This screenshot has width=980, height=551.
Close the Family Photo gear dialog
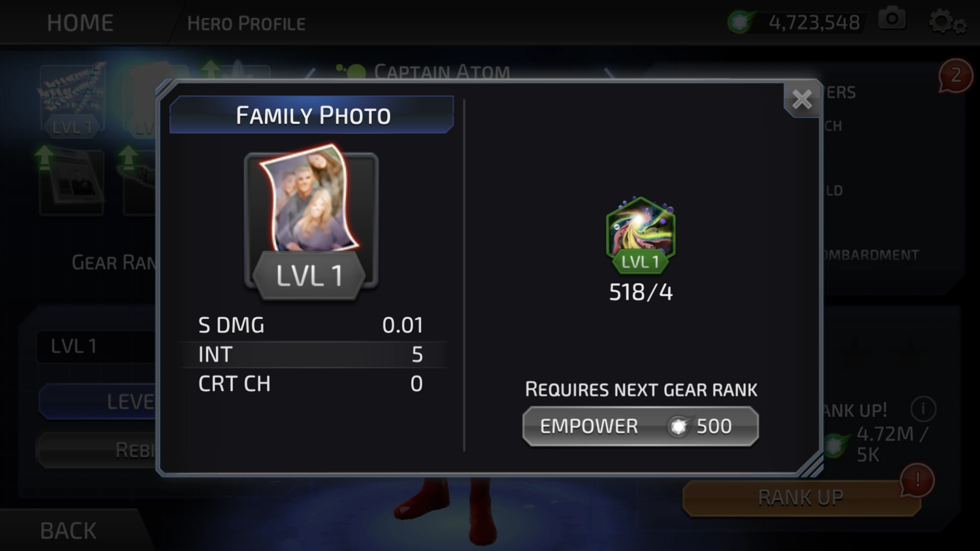[802, 100]
